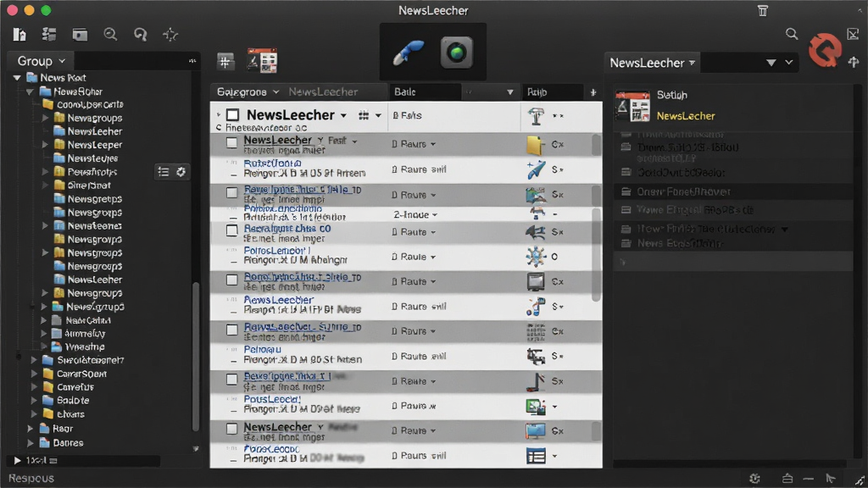Toggle the header checkbox beside NewsLeecher title
The height and width of the screenshot is (488, 868).
(x=232, y=115)
